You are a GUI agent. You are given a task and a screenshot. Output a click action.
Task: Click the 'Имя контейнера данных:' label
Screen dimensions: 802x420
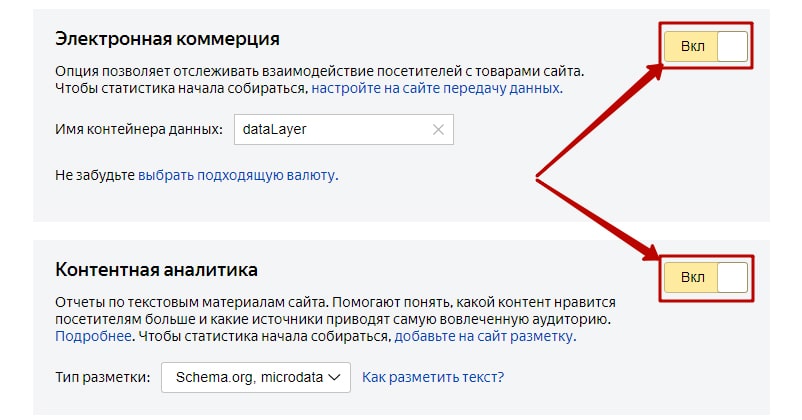coord(138,130)
